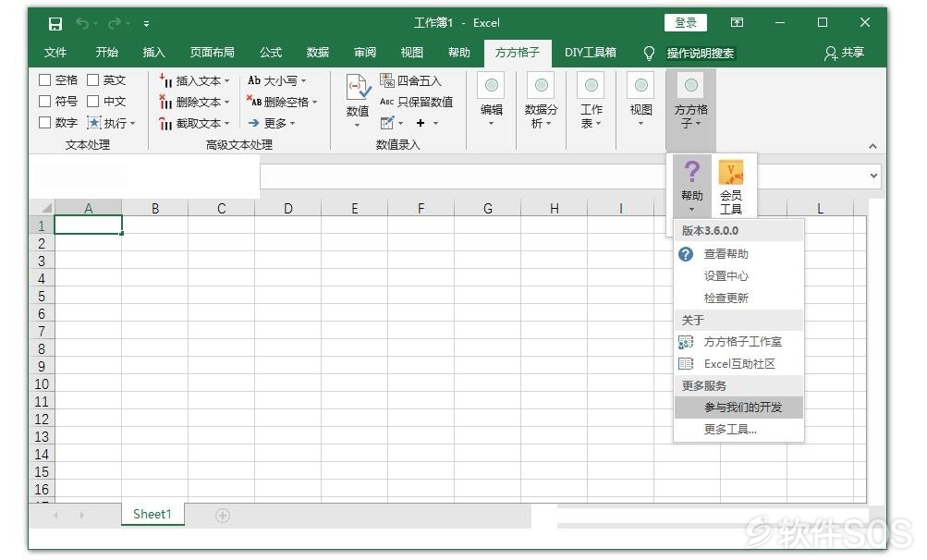Click the 操作说明搜索 search box
This screenshot has height=560, width=927.
(x=701, y=54)
